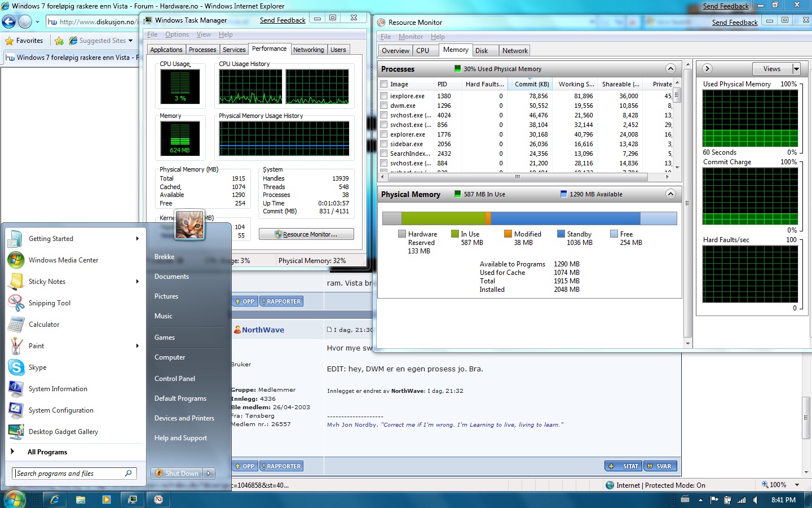Click Send Feedback link on Task Manager
The height and width of the screenshot is (508, 812).
click(283, 20)
